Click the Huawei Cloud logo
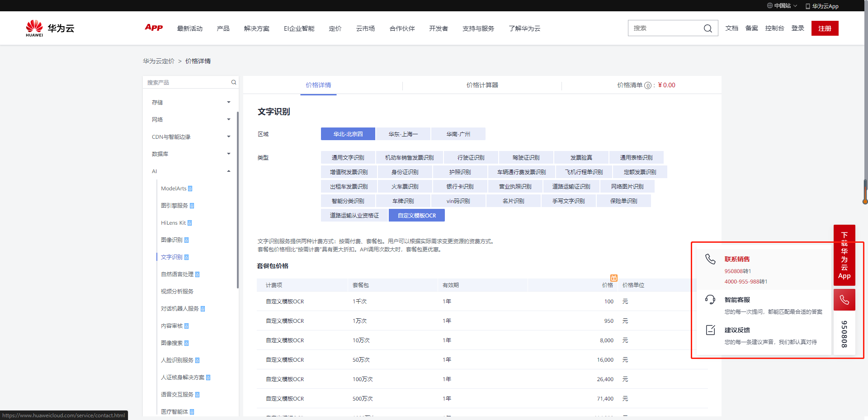 coord(50,28)
